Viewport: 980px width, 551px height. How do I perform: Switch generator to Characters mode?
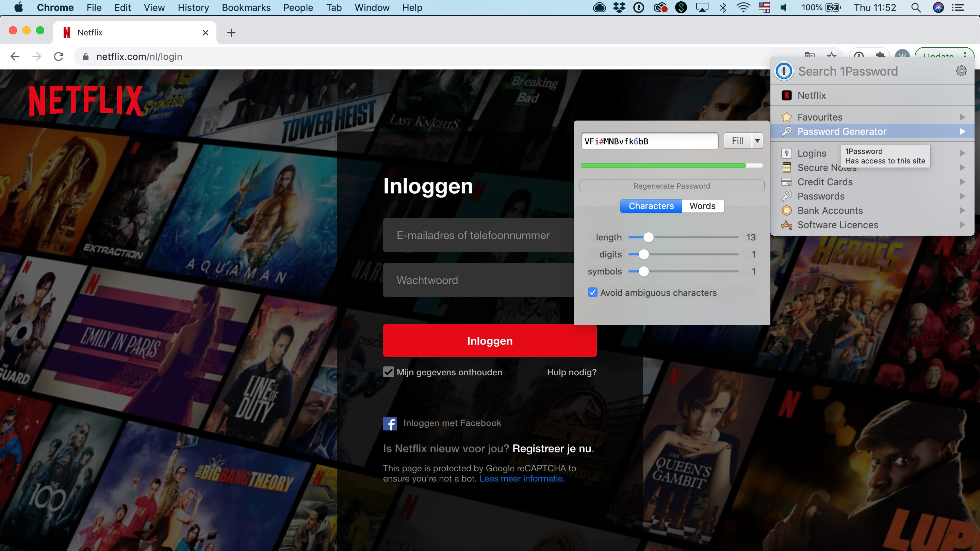click(x=651, y=206)
